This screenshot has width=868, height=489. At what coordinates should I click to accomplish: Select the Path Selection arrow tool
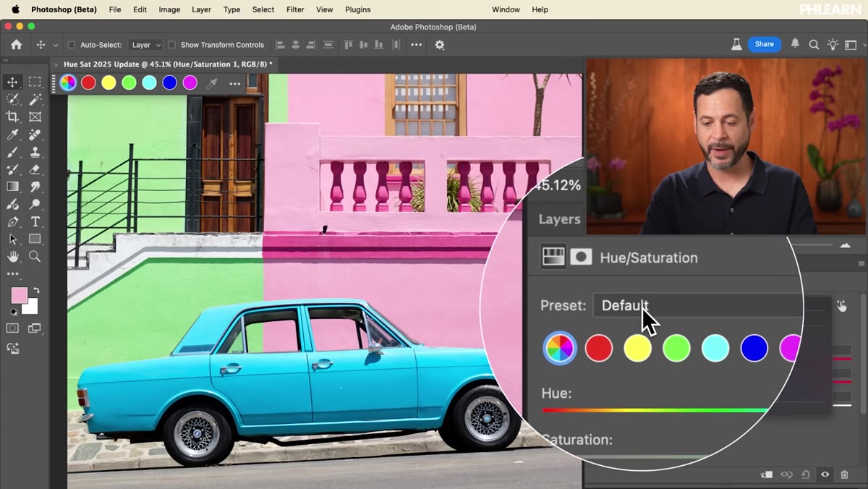pos(12,239)
